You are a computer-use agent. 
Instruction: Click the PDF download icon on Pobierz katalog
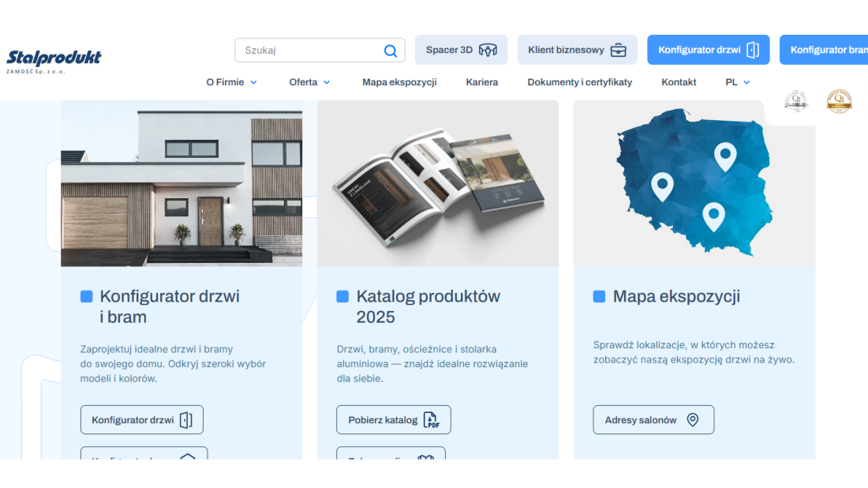tap(431, 420)
